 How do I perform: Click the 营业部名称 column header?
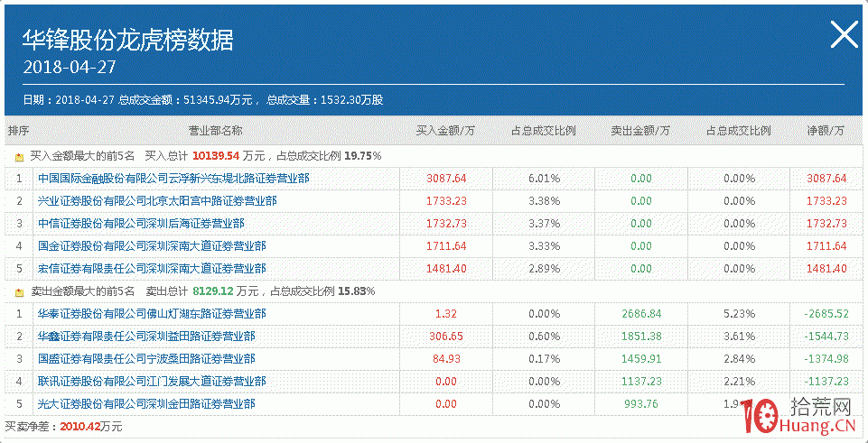click(215, 131)
